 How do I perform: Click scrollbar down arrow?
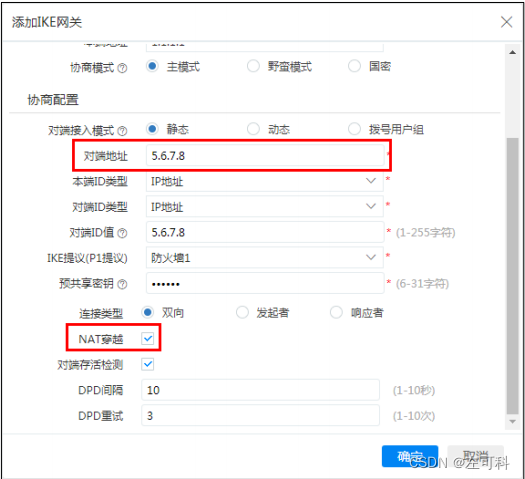(512, 422)
